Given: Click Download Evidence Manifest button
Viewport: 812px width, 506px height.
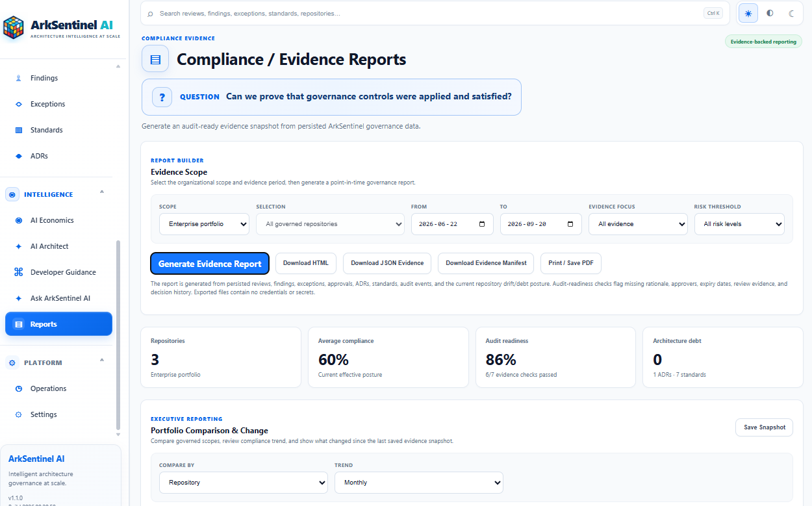Looking at the screenshot, I should 486,263.
